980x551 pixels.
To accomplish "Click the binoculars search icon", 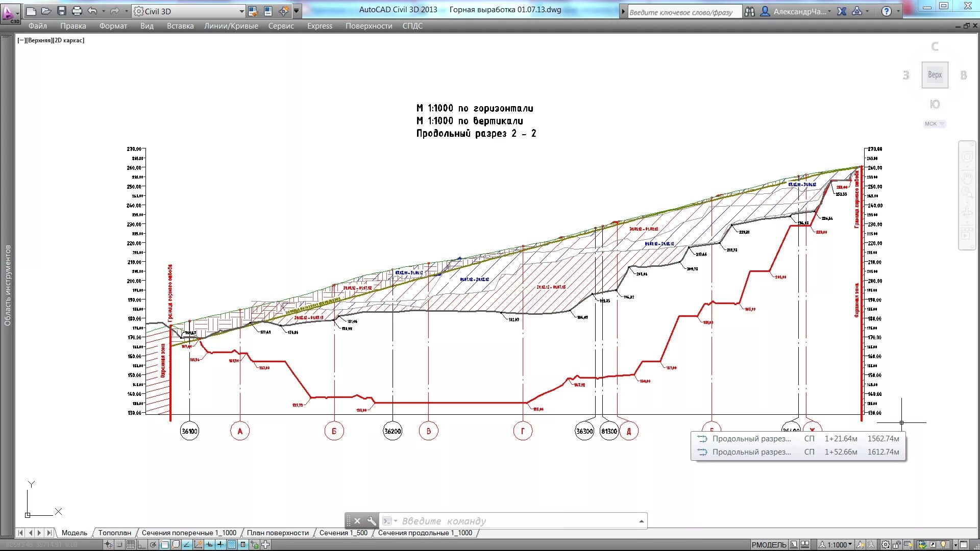I will point(749,11).
